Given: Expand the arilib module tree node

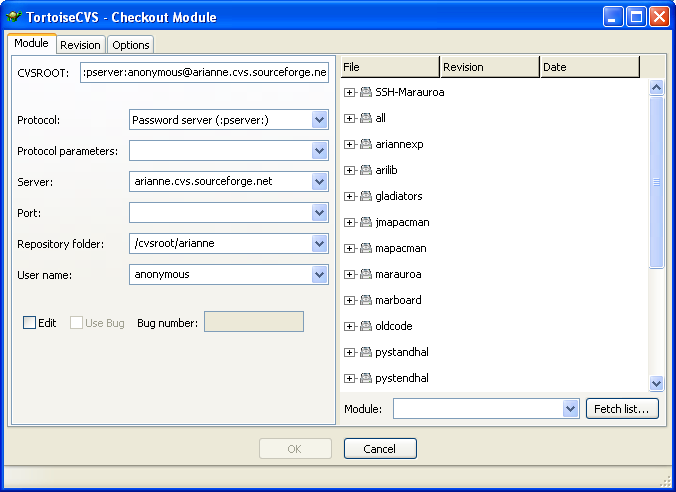Looking at the screenshot, I should coord(350,170).
